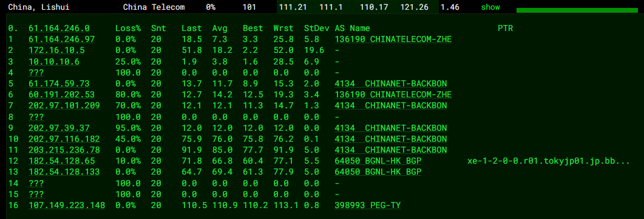Click the 'Loss%' column header
The width and height of the screenshot is (644, 219).
[127, 29]
